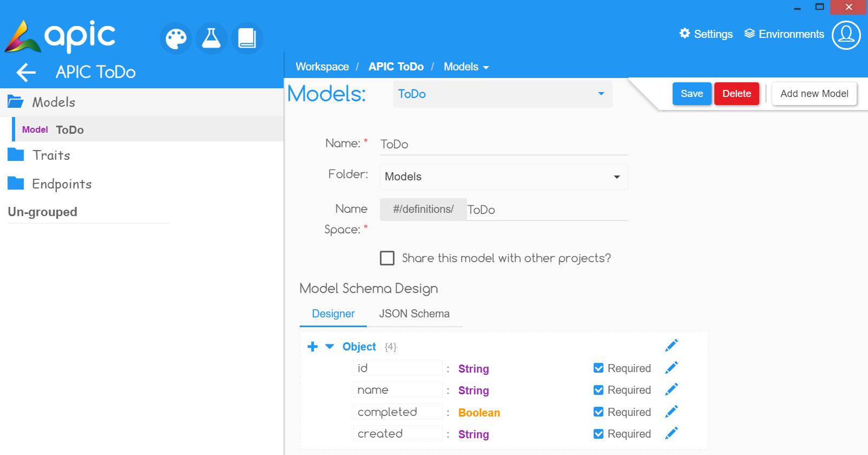Image resolution: width=868 pixels, height=455 pixels.
Task: Switch to the JSON Schema tab
Action: (x=414, y=314)
